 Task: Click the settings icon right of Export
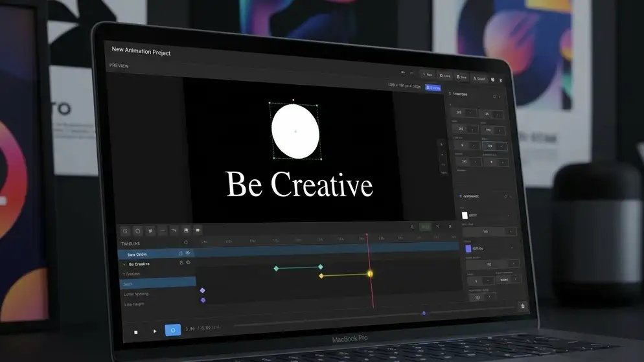pyautogui.click(x=492, y=79)
